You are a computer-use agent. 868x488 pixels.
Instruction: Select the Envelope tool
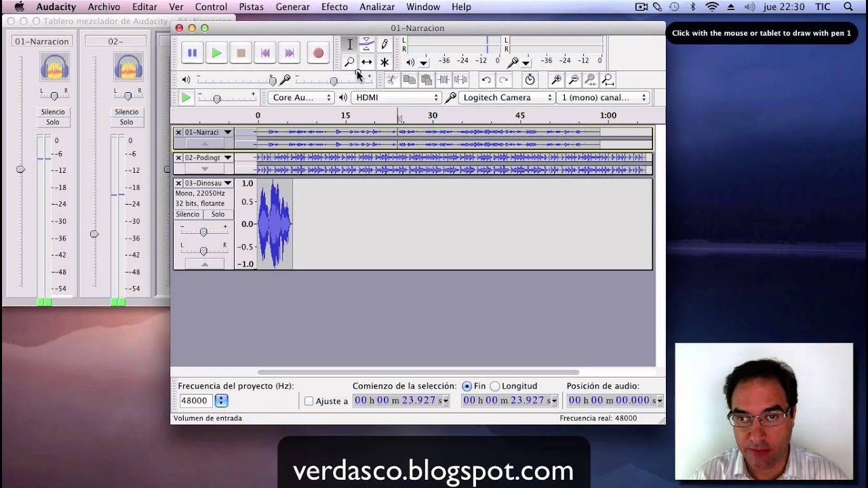[366, 45]
